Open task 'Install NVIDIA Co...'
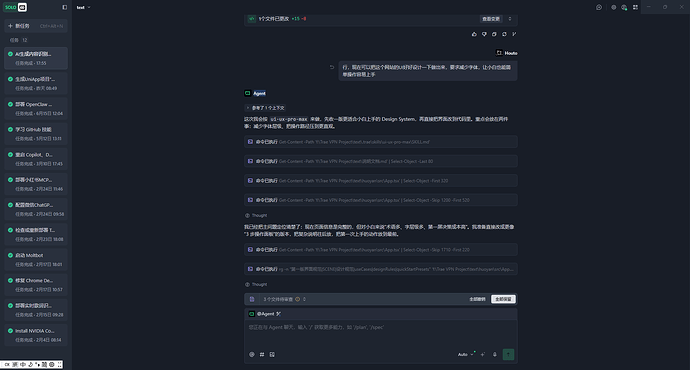This screenshot has width=690, height=370. click(36, 335)
